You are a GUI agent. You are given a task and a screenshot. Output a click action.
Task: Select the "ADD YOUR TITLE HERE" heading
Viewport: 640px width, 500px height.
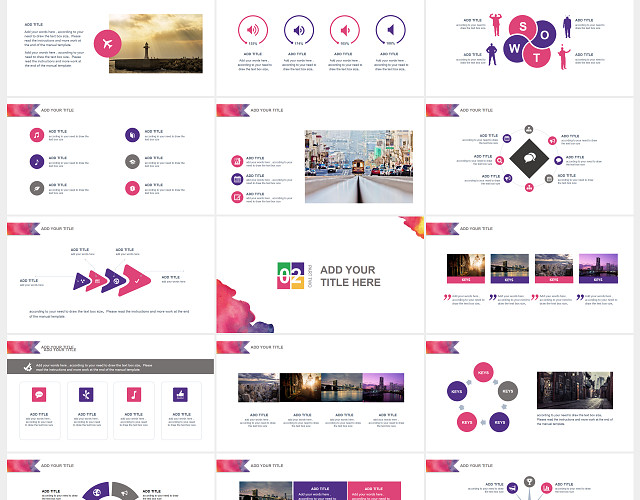(350, 276)
